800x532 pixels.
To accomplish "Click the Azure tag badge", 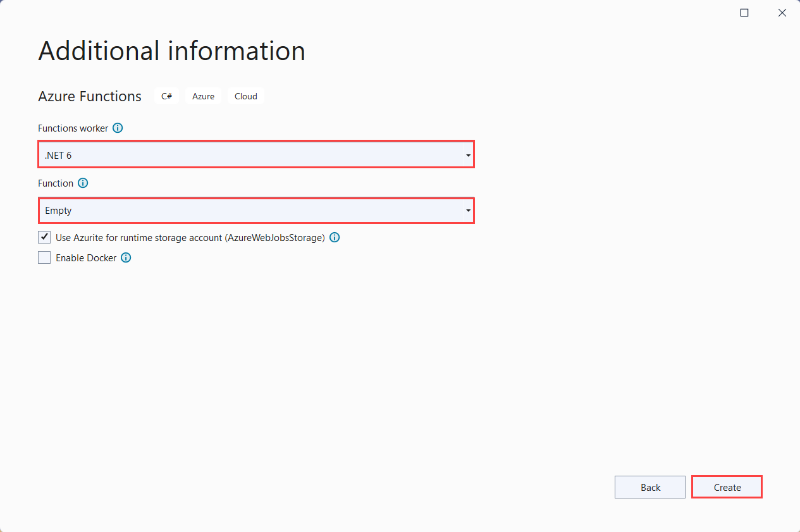I will [x=203, y=96].
